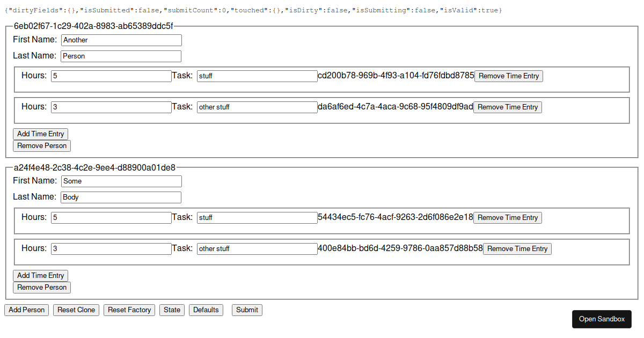This screenshot has height=338, width=644.
Task: Click the First Name field containing 'Another'
Action: coord(121,40)
